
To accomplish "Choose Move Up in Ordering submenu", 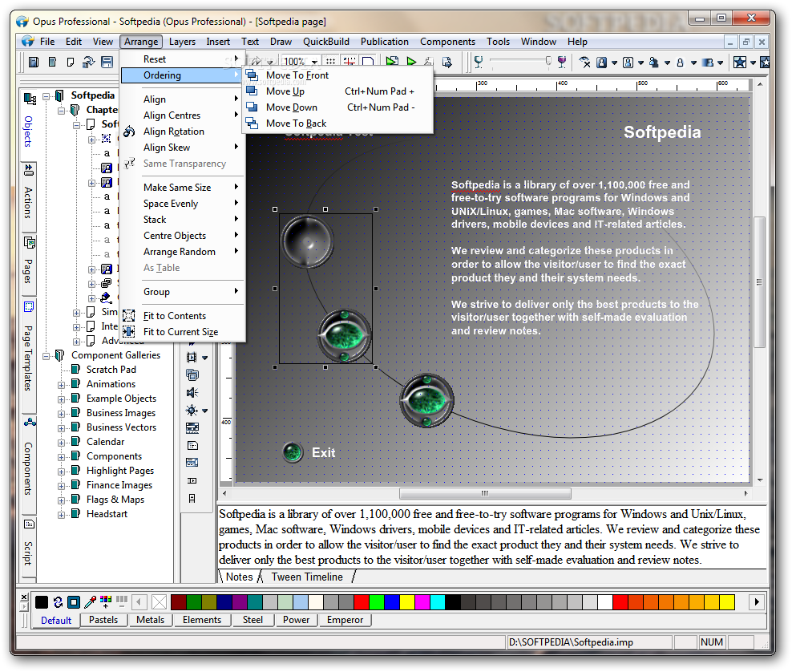I will pos(337,91).
